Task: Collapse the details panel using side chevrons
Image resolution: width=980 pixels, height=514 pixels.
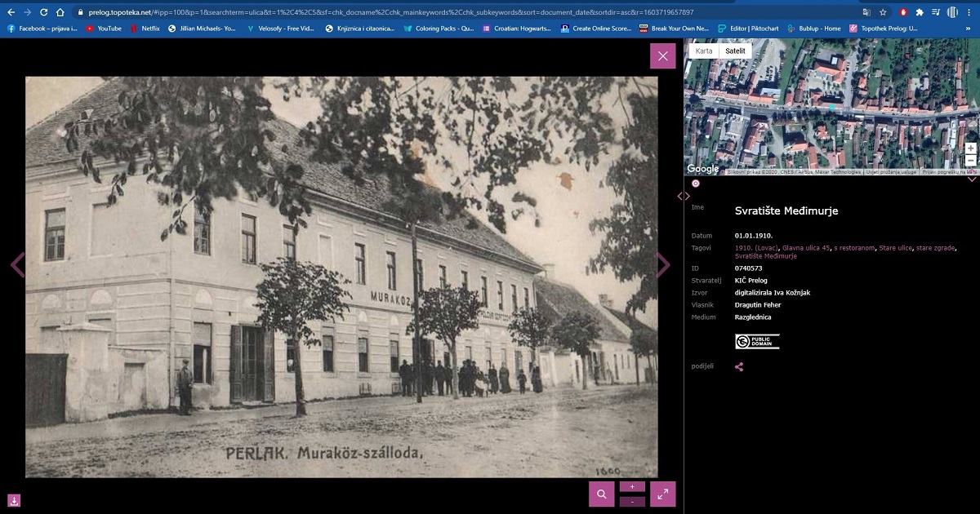Action: point(684,196)
